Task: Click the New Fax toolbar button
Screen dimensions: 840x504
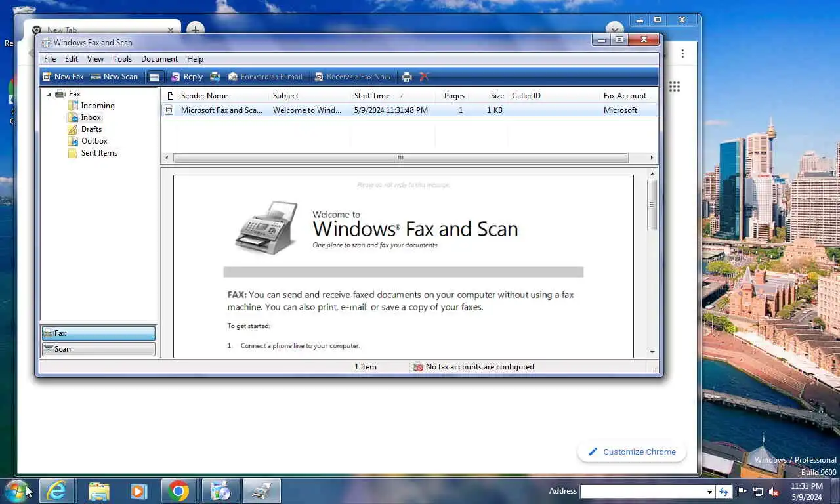Action: 63,77
